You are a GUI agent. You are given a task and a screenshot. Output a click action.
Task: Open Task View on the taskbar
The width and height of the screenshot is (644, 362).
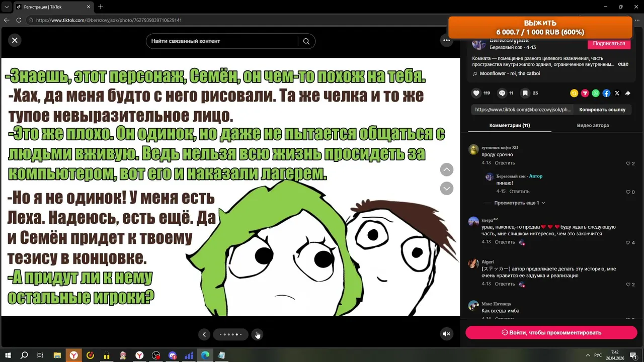point(40,355)
